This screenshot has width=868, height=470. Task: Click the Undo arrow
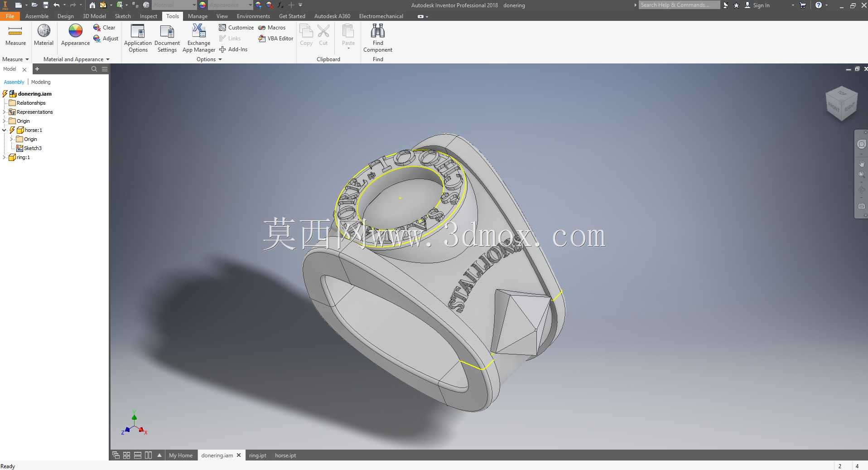click(x=57, y=5)
